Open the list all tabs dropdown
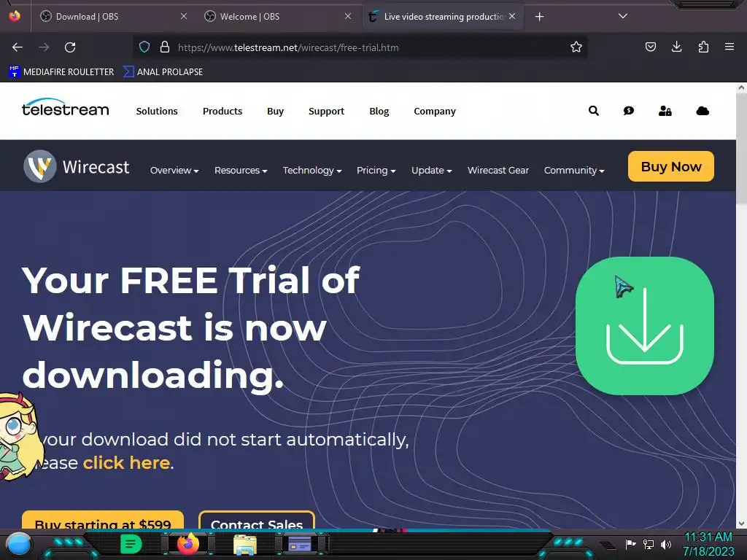Image resolution: width=747 pixels, height=560 pixels. tap(623, 16)
